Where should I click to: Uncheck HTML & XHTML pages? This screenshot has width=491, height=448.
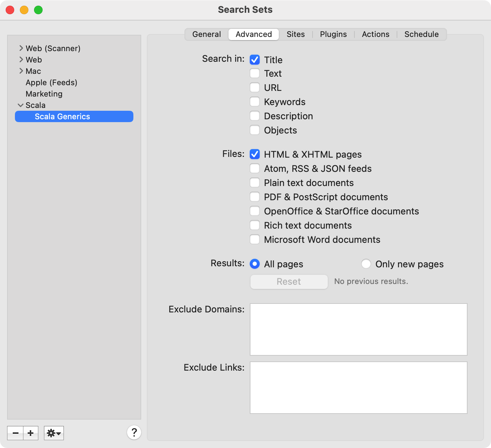[x=255, y=154]
